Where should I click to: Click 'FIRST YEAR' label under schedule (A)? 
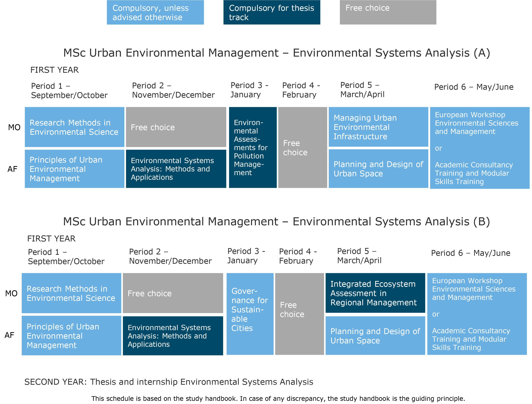[x=54, y=70]
